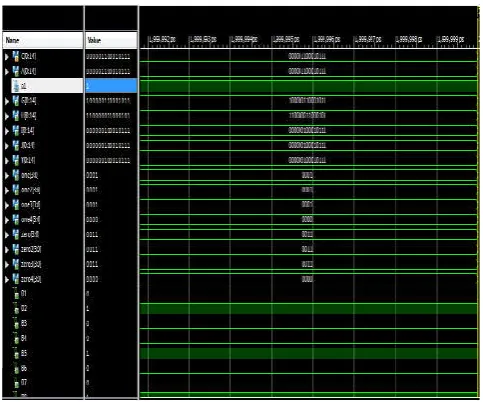Click the value 1 of signal 02

[88, 308]
